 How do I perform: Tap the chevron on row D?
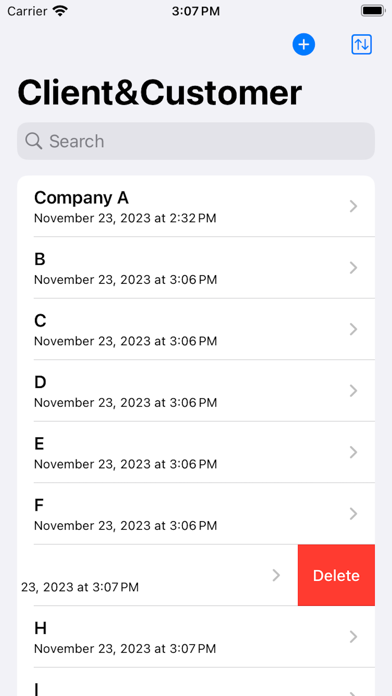353,391
